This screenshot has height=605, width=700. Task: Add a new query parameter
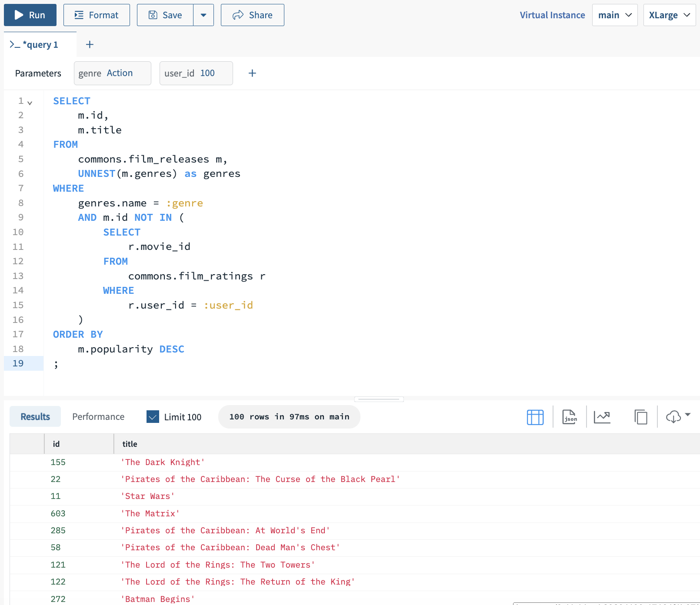252,73
